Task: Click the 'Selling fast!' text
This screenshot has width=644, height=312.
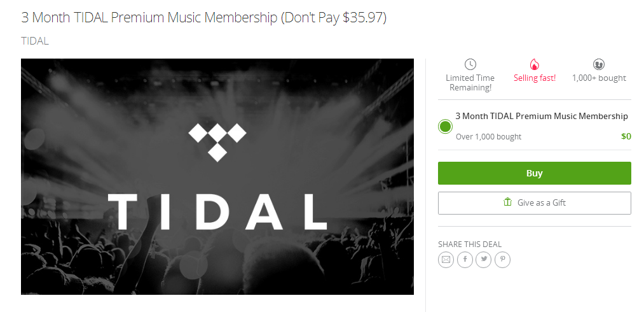Action: pos(535,78)
